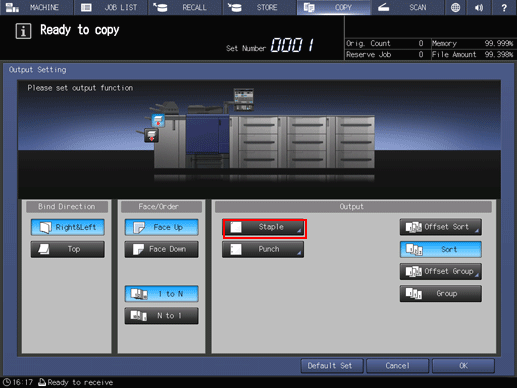Click the speaker sound icon
517x388 pixels.
pyautogui.click(x=479, y=7)
